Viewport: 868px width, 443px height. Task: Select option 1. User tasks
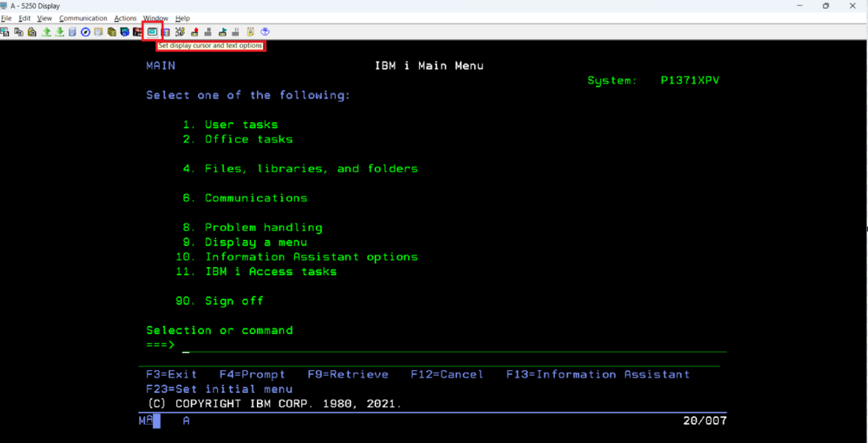coord(230,124)
